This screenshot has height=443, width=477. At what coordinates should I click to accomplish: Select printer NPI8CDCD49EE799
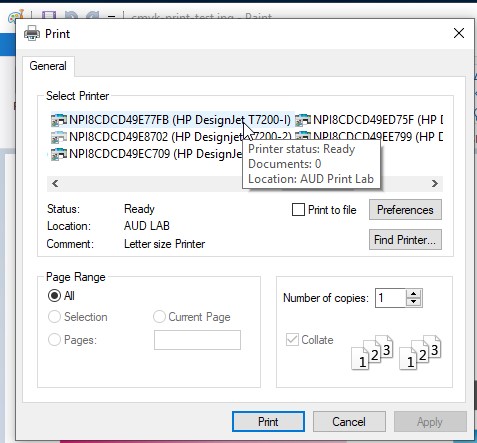pos(369,137)
